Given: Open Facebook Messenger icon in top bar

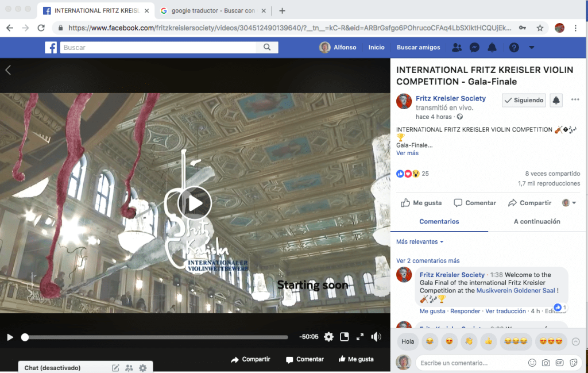Looking at the screenshot, I should (x=474, y=48).
